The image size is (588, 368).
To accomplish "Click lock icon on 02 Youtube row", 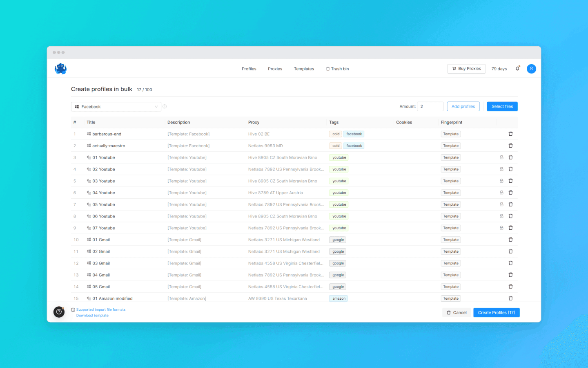I will click(x=501, y=169).
